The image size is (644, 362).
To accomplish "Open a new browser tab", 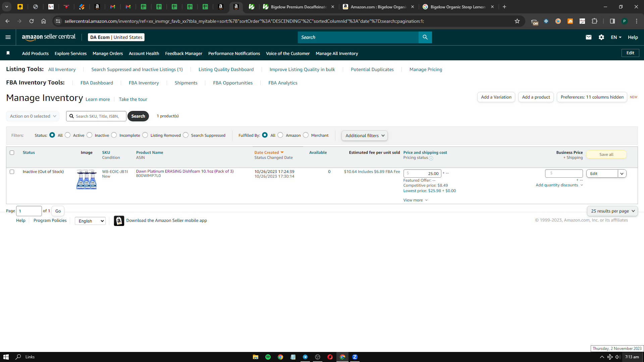I will click(504, 7).
